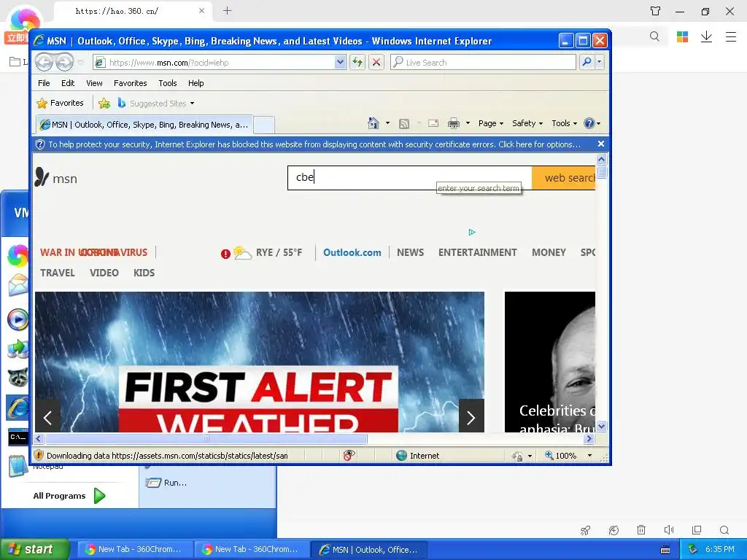The height and width of the screenshot is (560, 747).
Task: Open the View menu
Action: click(94, 83)
